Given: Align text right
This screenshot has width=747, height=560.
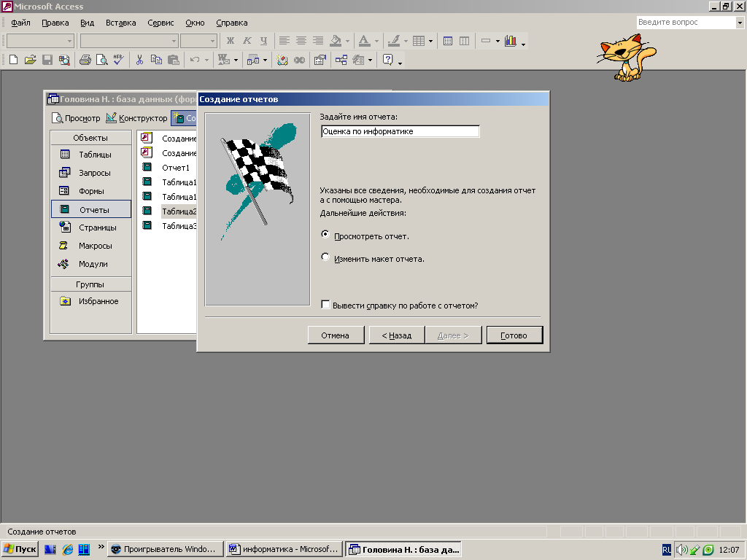Looking at the screenshot, I should [318, 41].
